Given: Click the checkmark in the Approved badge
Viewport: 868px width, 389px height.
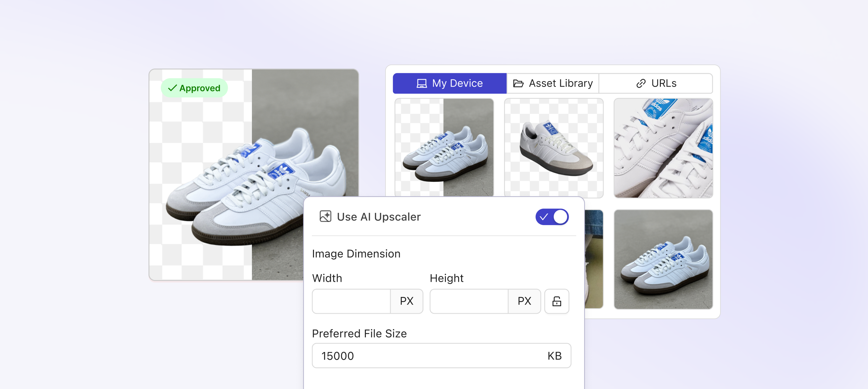Looking at the screenshot, I should pos(172,88).
